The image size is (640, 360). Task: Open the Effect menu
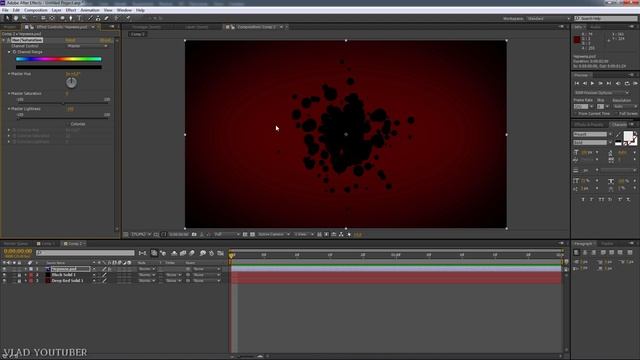[71, 10]
